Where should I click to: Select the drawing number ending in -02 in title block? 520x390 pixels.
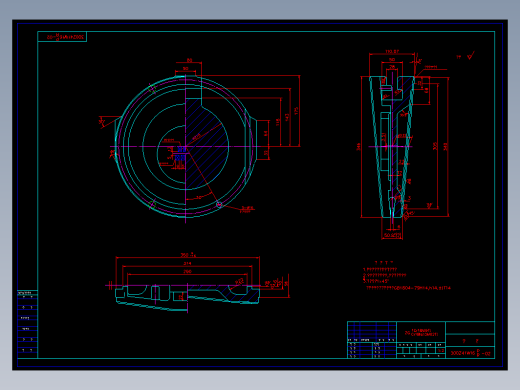click(x=470, y=353)
